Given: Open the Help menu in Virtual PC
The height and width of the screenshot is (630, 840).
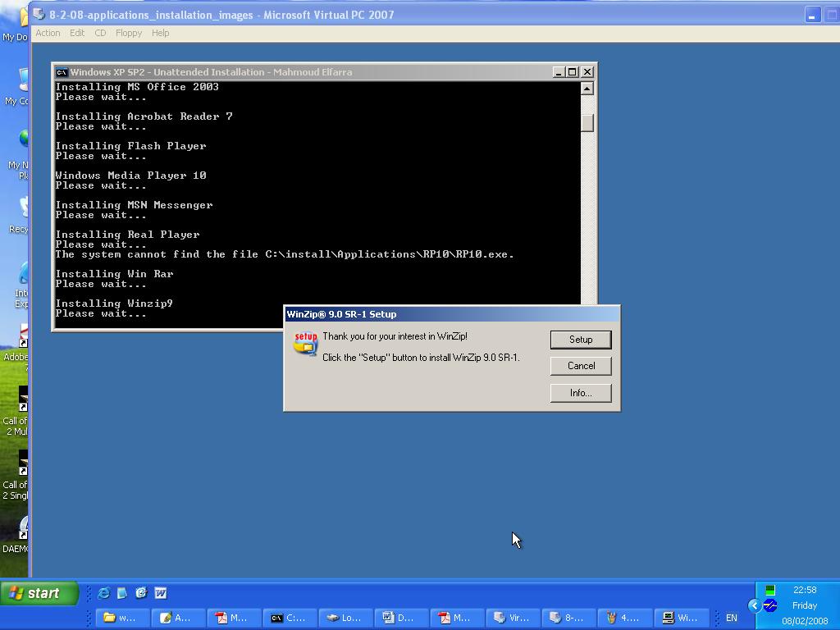Looking at the screenshot, I should tap(160, 33).
